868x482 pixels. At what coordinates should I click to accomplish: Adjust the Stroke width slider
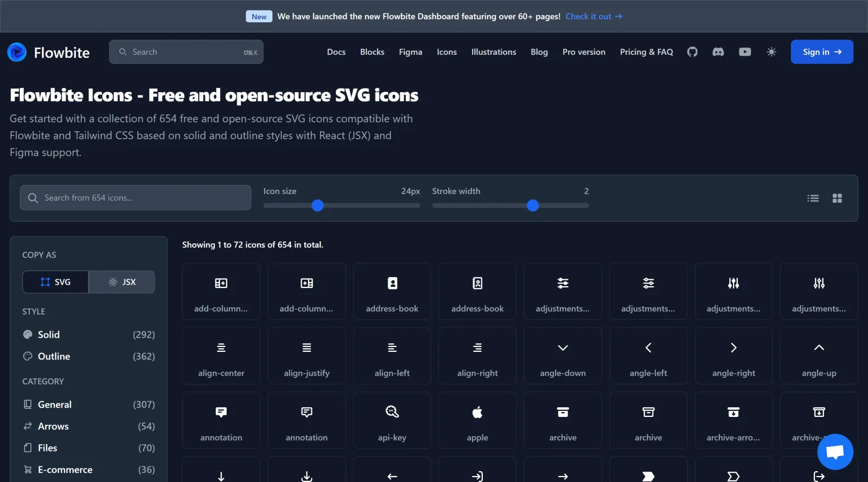point(510,205)
